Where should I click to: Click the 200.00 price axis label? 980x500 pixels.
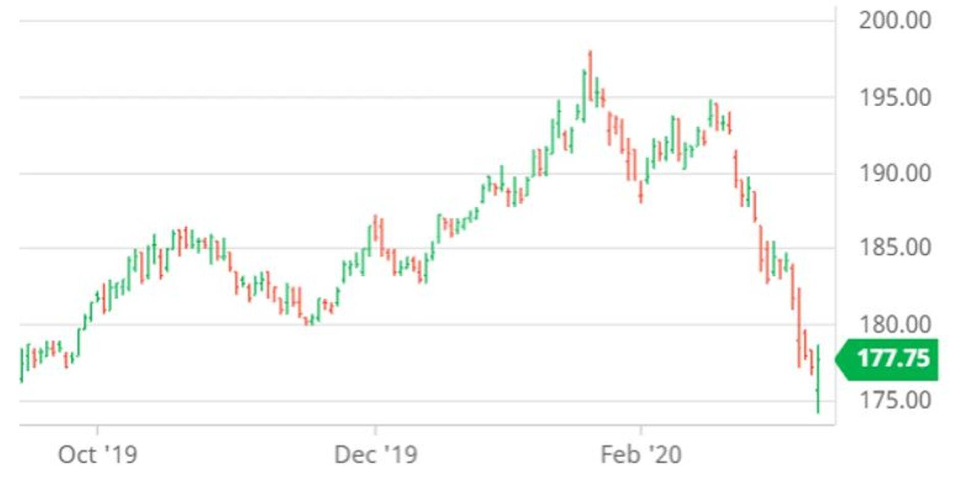895,20
